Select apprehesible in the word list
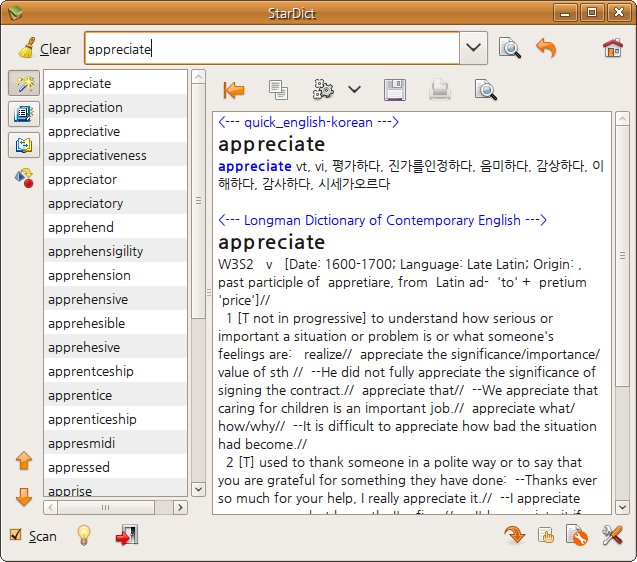Image resolution: width=637 pixels, height=562 pixels. pos(115,323)
